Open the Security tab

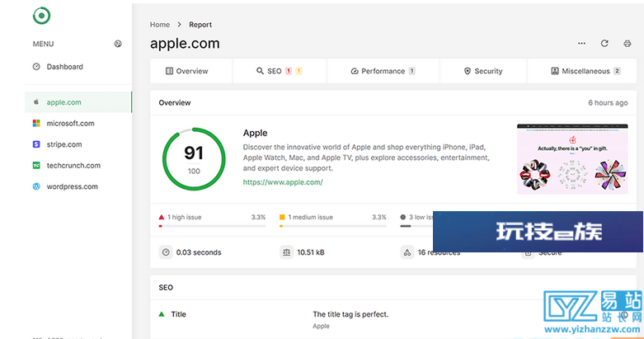coord(483,71)
